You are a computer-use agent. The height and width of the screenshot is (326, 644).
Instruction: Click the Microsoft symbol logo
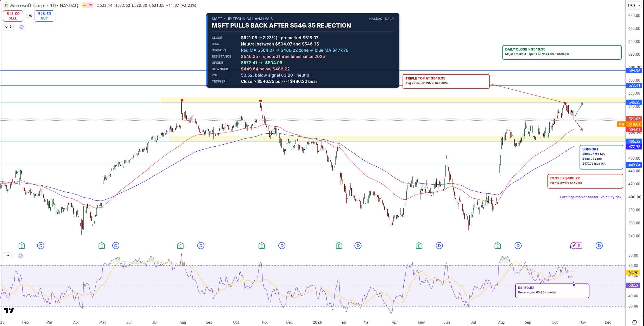point(6,5)
